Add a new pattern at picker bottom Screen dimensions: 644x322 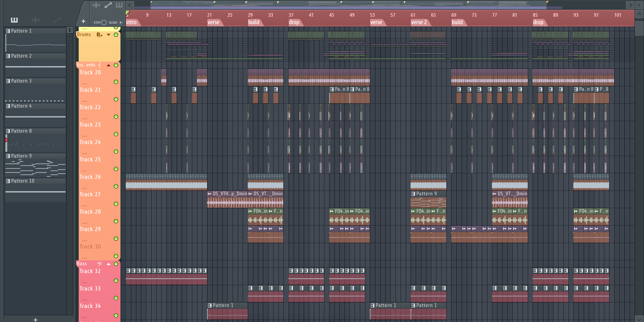36,320
